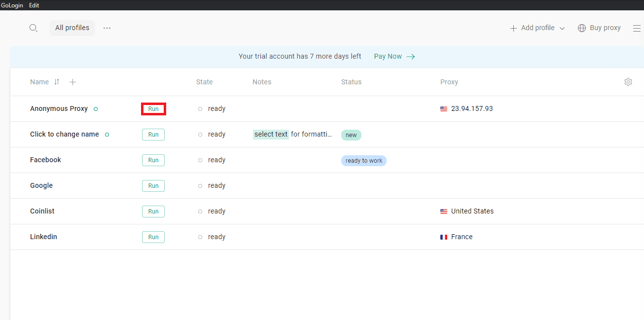Click plus icon next to Name header
This screenshot has height=320, width=644.
coord(72,82)
